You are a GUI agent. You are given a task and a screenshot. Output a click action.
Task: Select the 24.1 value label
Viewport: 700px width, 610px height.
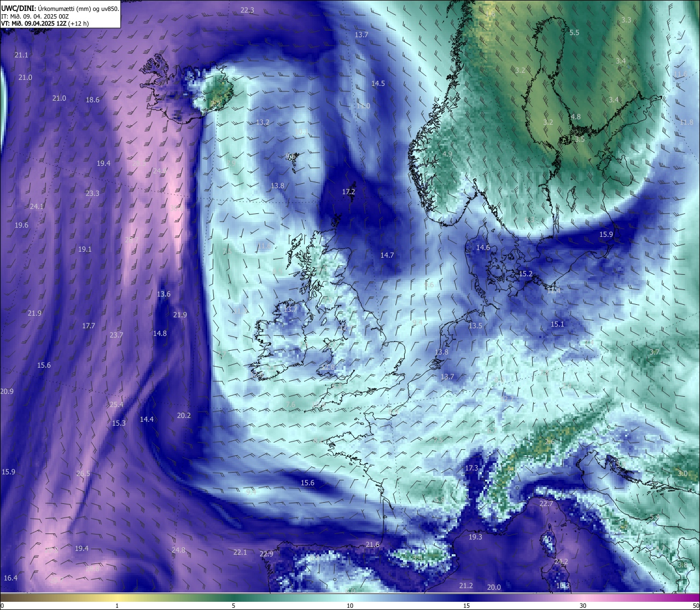(37, 207)
